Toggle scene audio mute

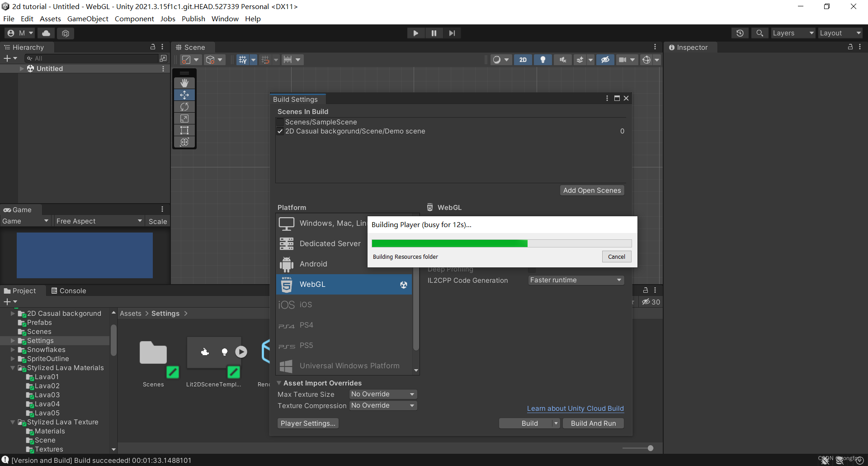563,60
